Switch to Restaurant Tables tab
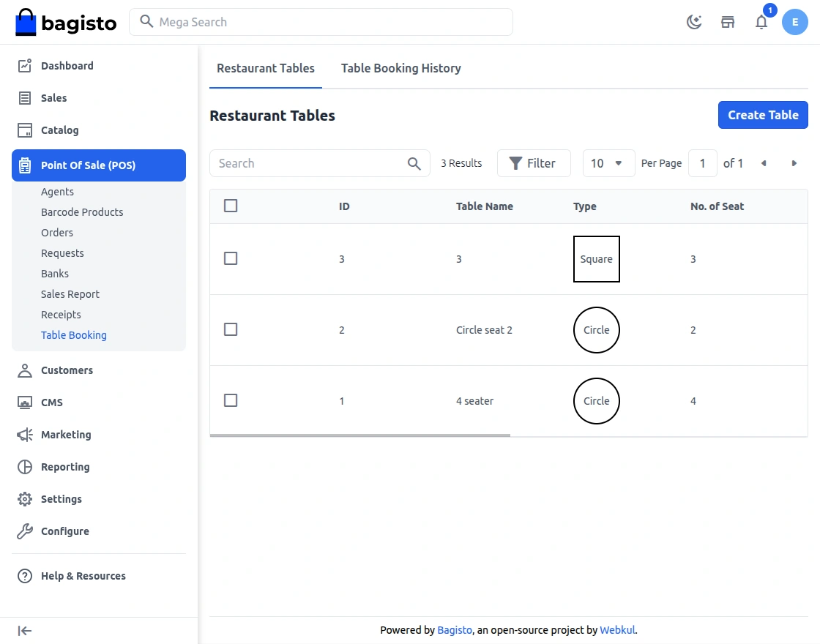820x644 pixels. point(266,68)
